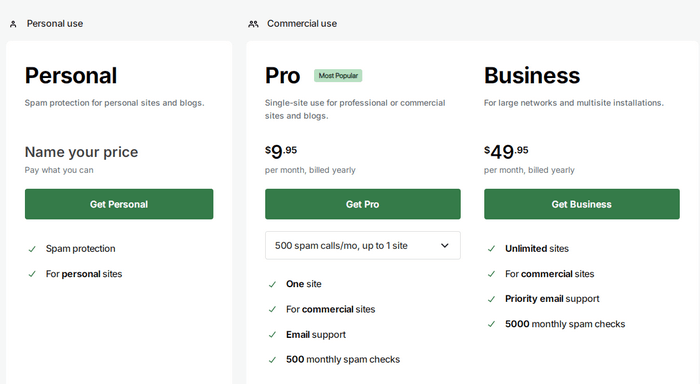
Task: Click the Personal plan heading
Action: click(71, 75)
